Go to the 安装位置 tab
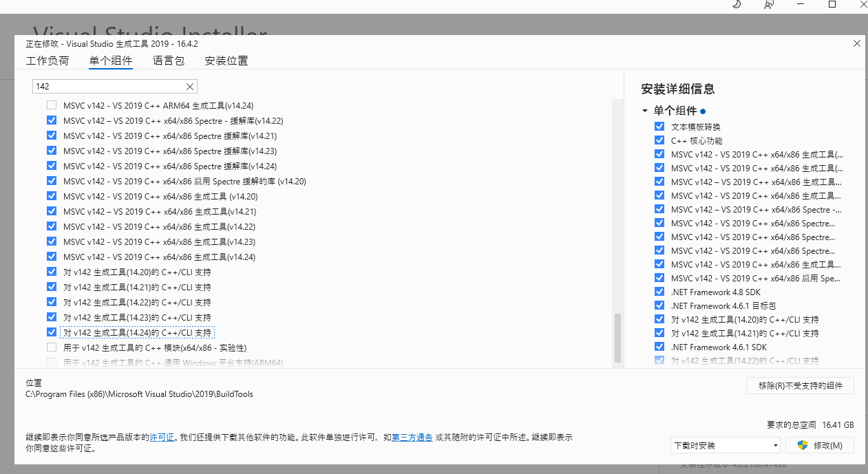Image resolution: width=868 pixels, height=474 pixels. pos(226,61)
